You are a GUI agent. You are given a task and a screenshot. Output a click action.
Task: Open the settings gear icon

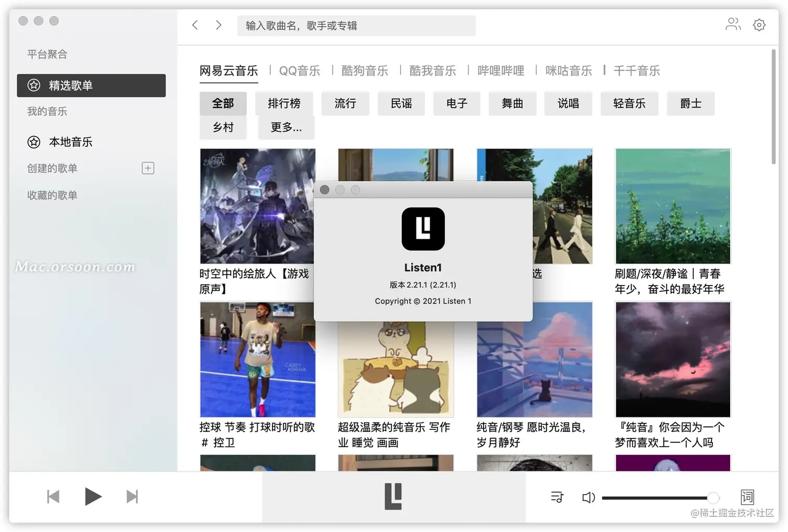[x=759, y=25]
